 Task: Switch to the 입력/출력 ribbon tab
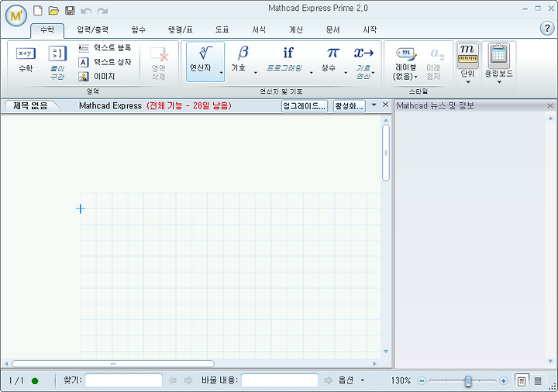point(92,30)
